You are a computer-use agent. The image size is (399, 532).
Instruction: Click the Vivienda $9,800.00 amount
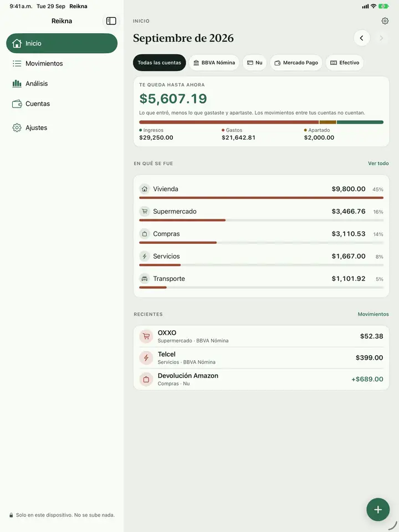click(349, 189)
